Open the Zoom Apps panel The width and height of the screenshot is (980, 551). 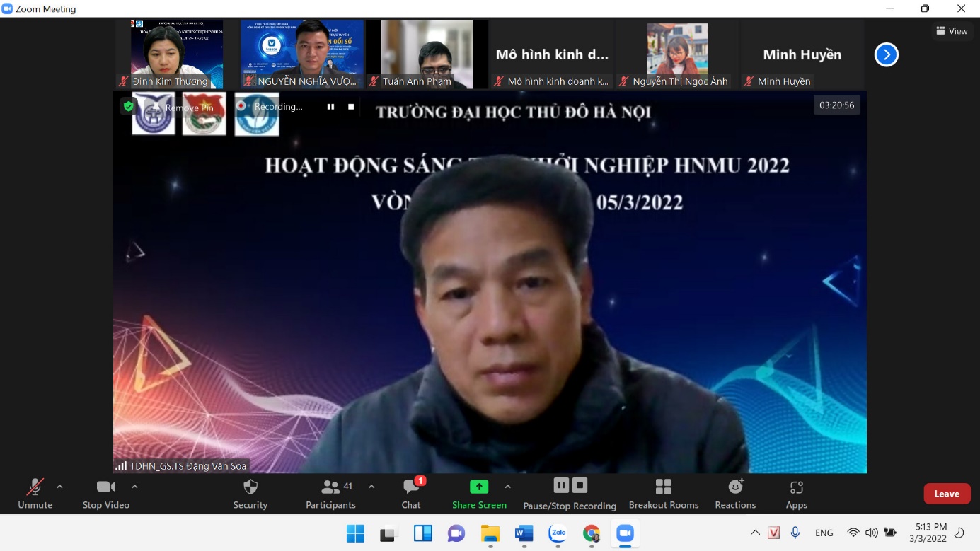[796, 494]
